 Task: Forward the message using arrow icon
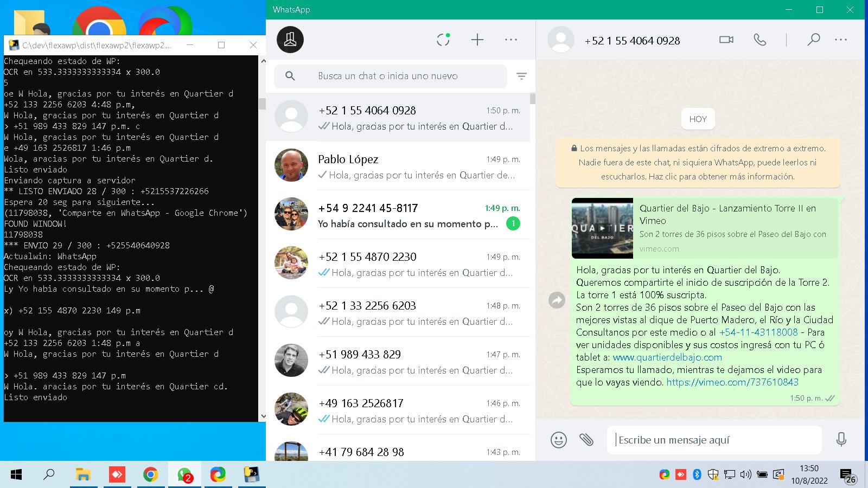pyautogui.click(x=557, y=300)
